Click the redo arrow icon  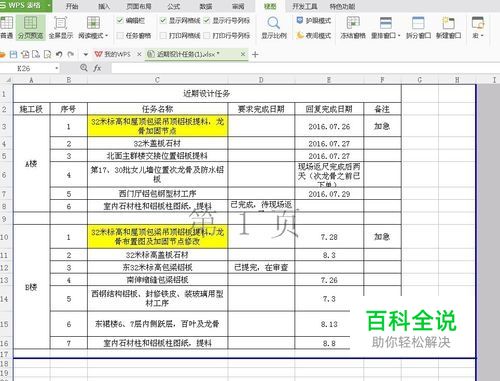(x=70, y=54)
